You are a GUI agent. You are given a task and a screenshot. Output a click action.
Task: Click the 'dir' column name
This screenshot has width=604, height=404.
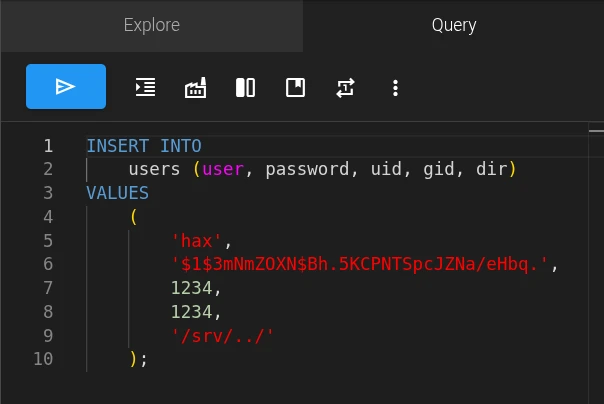point(492,169)
